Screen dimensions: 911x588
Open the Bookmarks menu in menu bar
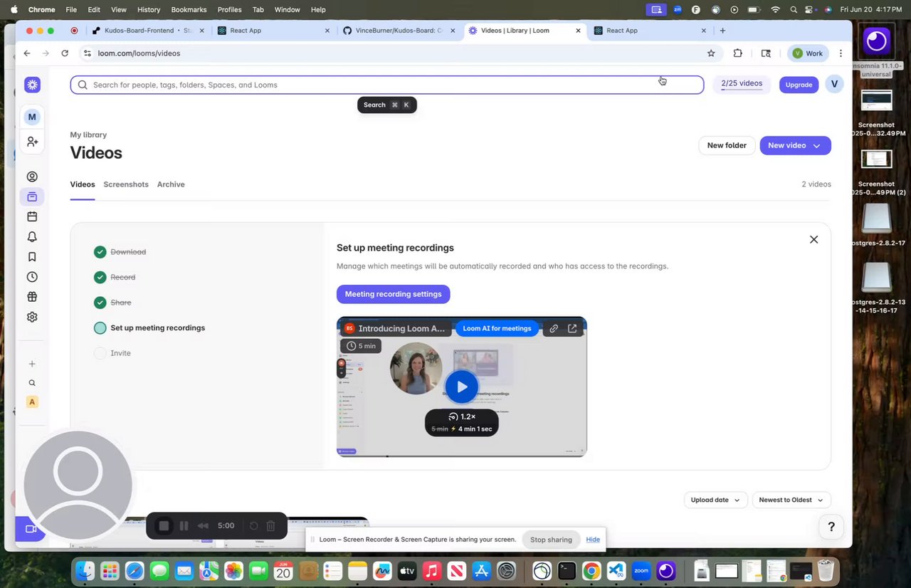point(189,9)
